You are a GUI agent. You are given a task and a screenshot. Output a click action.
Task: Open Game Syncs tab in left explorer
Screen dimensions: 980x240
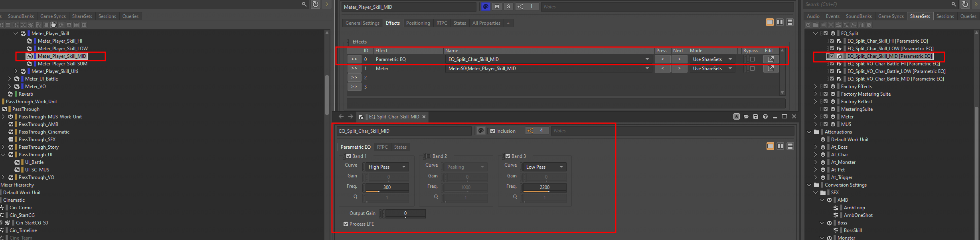coord(53,16)
